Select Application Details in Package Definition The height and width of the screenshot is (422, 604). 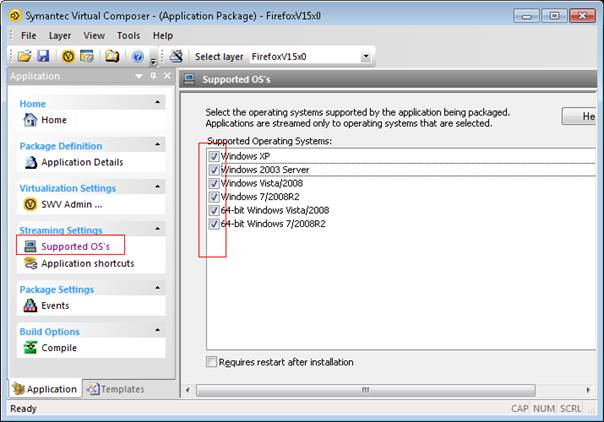[82, 162]
